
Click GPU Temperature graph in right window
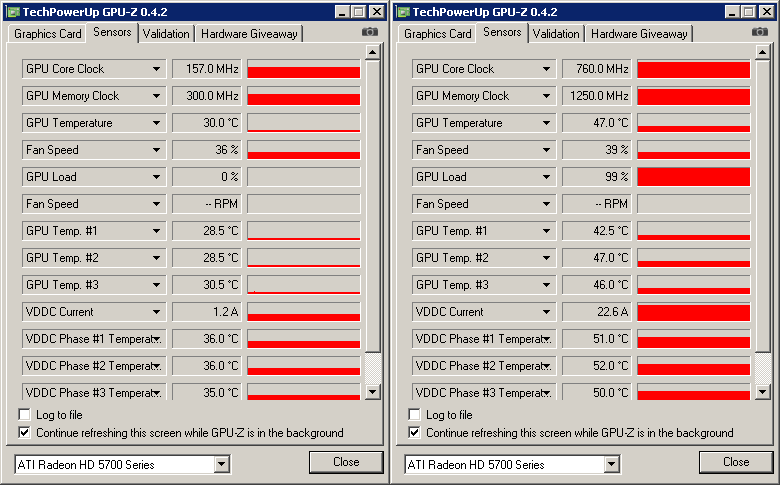click(x=694, y=123)
